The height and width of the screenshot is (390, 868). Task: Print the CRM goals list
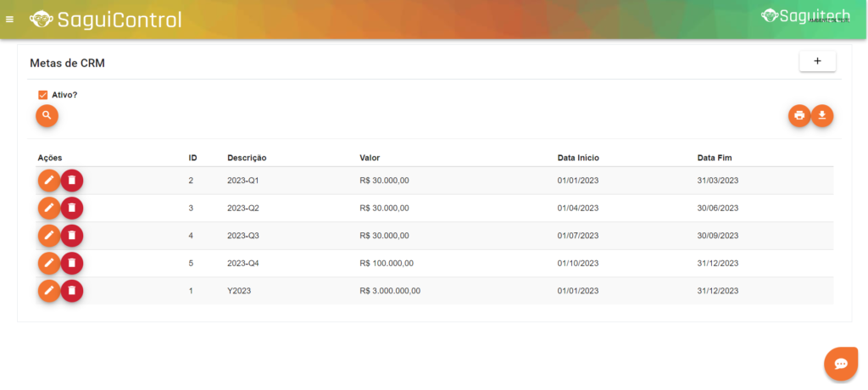pyautogui.click(x=799, y=115)
